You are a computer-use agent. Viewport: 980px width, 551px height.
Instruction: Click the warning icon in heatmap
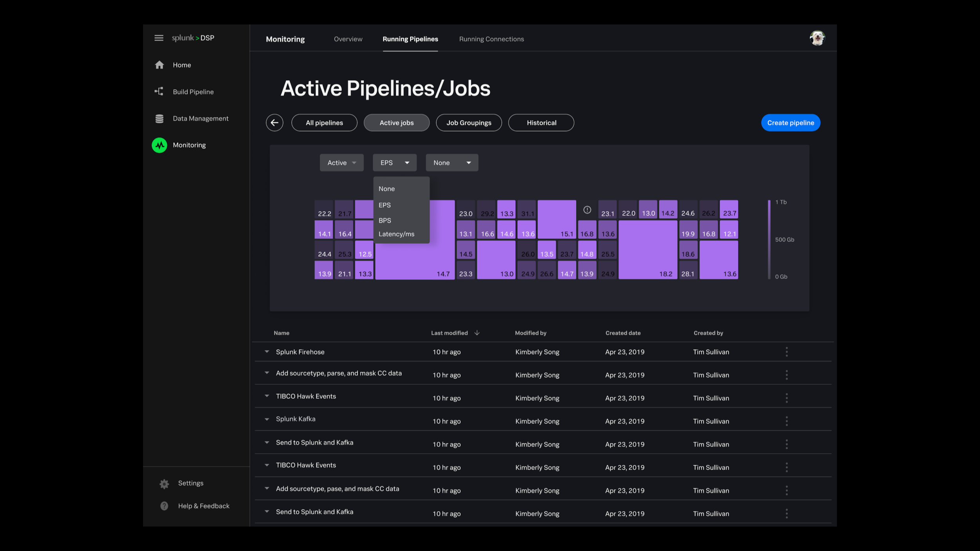pos(587,210)
